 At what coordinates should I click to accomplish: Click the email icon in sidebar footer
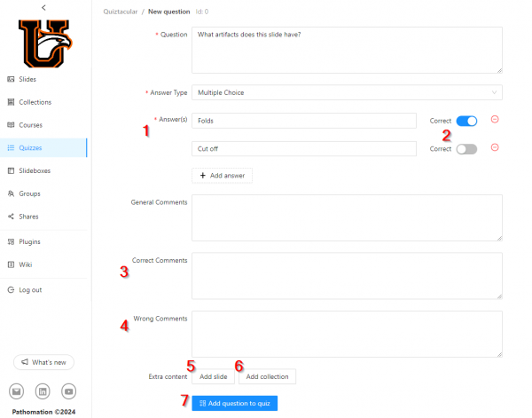tap(16, 391)
